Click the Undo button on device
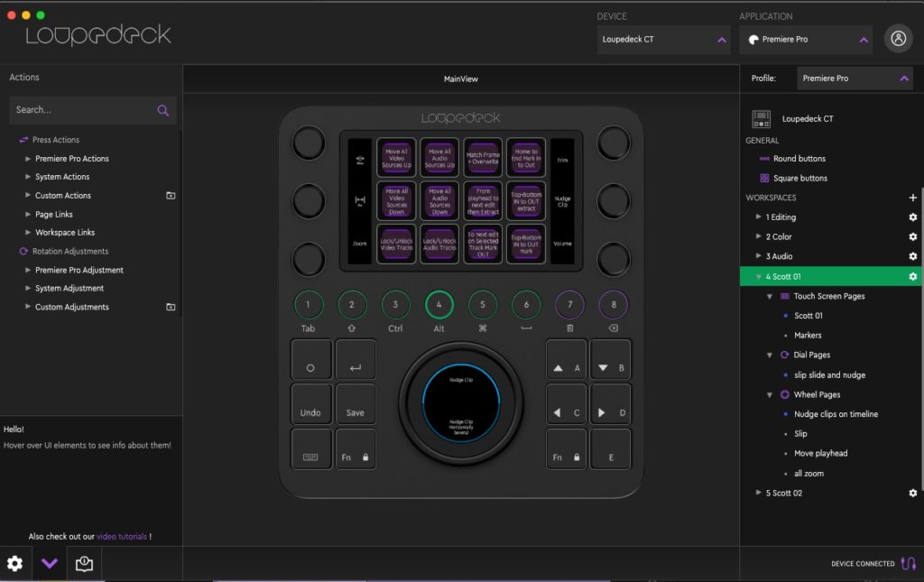 click(310, 404)
